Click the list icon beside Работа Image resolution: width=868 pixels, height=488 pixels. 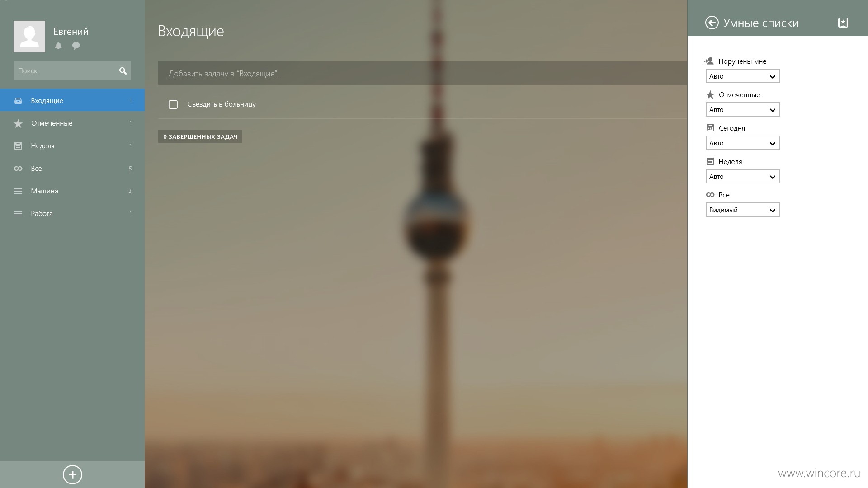pos(18,214)
